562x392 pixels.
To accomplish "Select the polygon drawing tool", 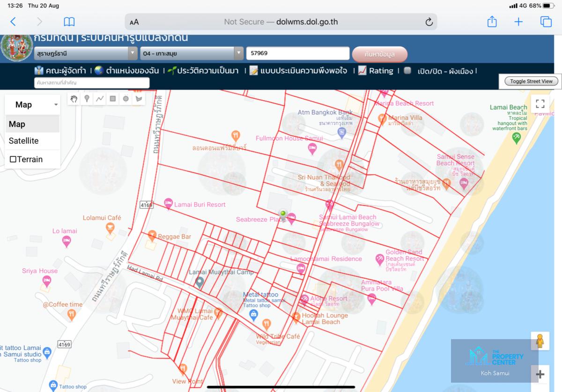I will 139,98.
